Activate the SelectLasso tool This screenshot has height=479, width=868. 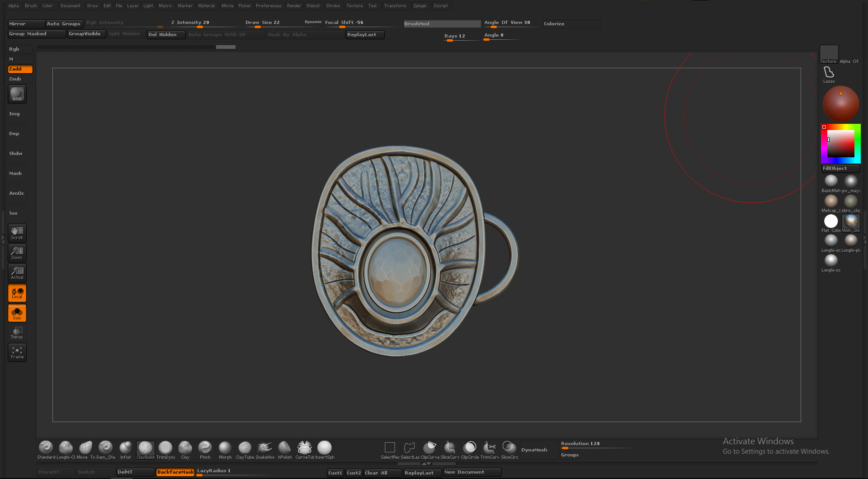point(410,450)
